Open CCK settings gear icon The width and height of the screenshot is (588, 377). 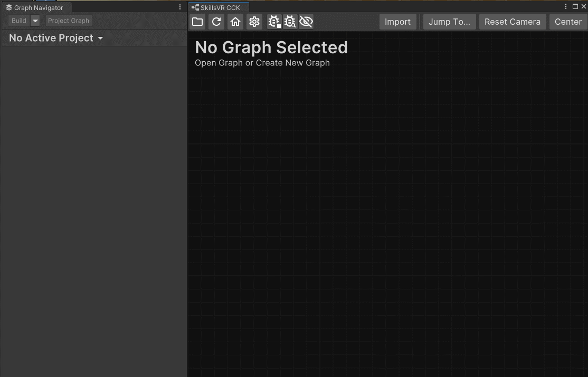[x=254, y=22]
